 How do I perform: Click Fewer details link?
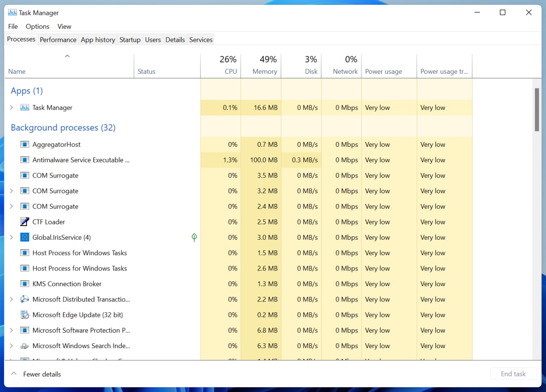pos(42,374)
